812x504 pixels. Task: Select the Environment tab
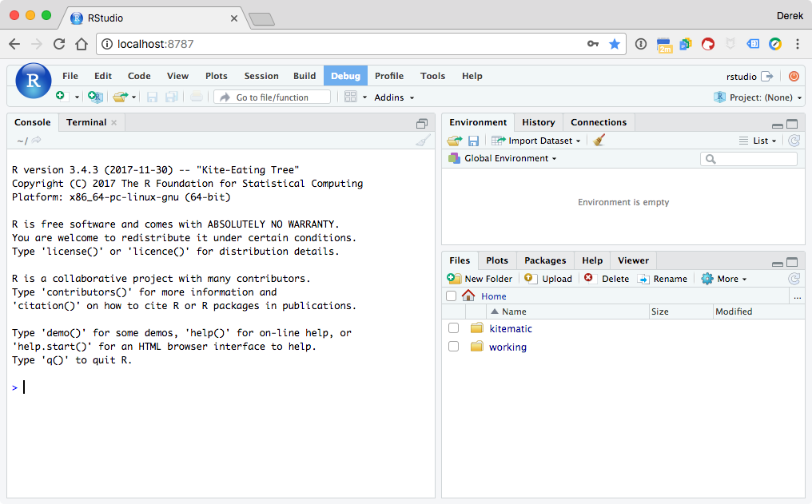[478, 122]
